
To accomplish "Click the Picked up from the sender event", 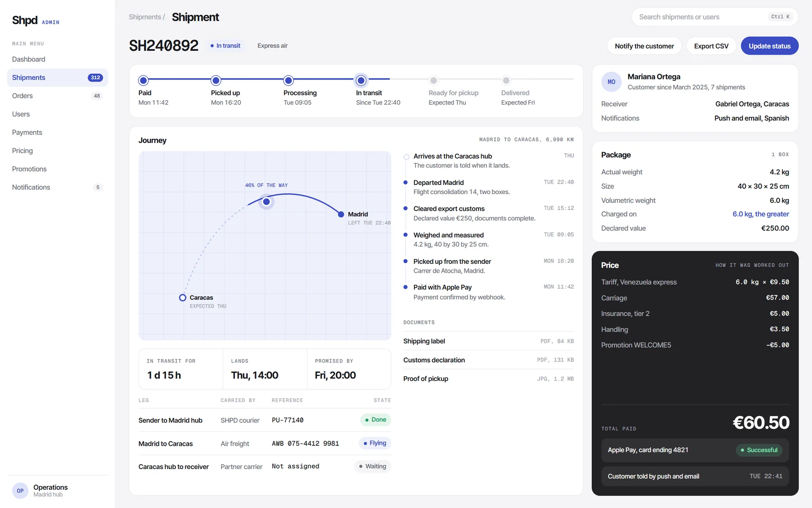I will (x=488, y=266).
